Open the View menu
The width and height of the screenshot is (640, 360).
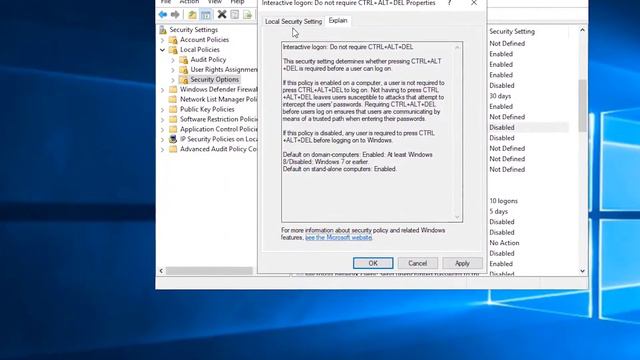(x=215, y=2)
